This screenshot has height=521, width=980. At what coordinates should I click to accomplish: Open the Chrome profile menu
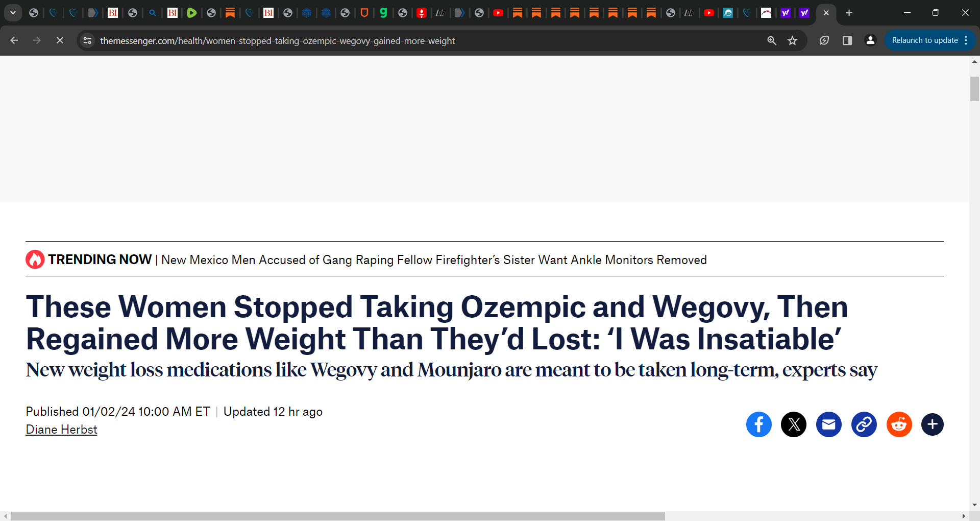click(871, 40)
